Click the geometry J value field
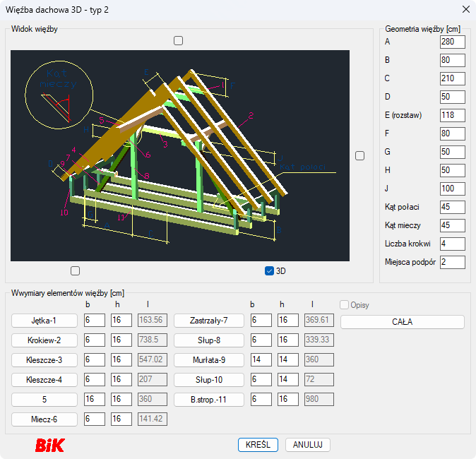This screenshot has height=459, width=476. pyautogui.click(x=452, y=189)
